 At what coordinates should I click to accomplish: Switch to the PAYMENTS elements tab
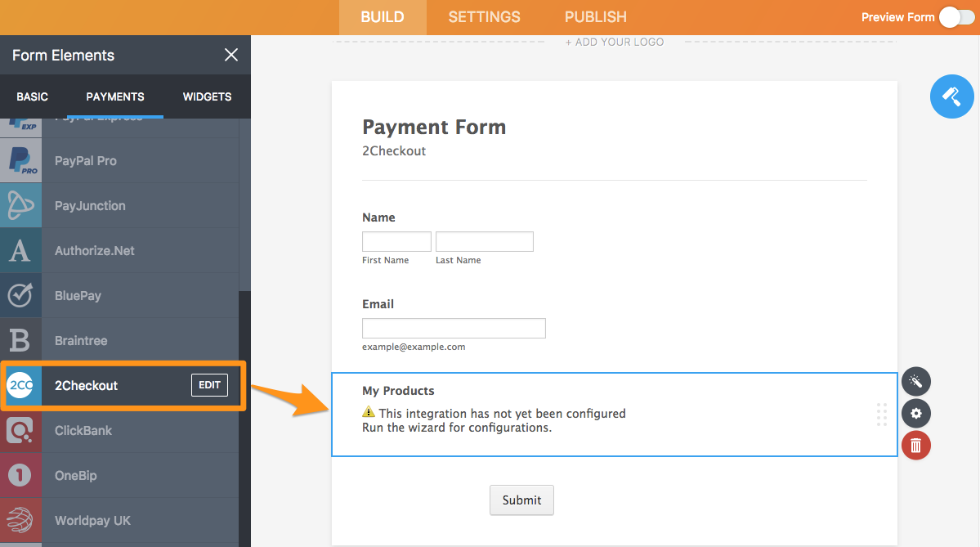(115, 97)
